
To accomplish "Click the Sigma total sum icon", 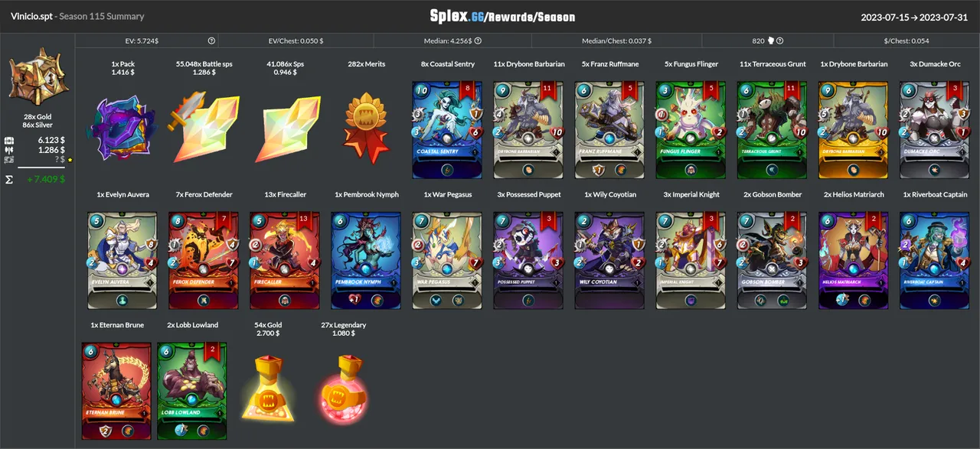I will (9, 180).
